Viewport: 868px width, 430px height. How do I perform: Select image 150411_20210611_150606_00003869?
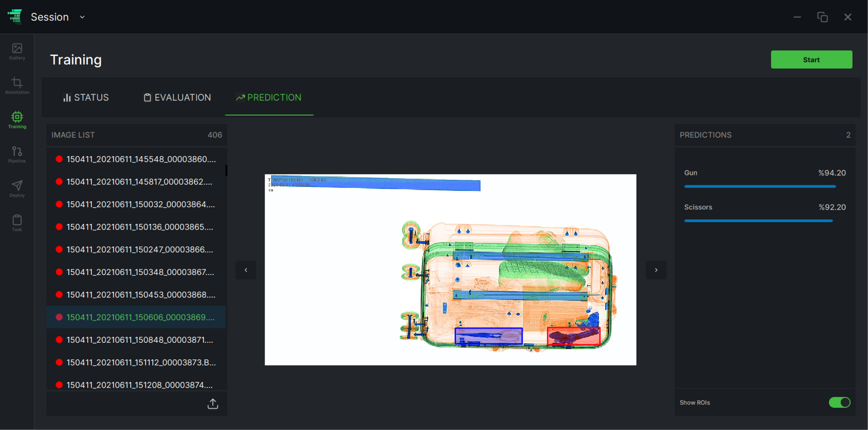(136, 317)
